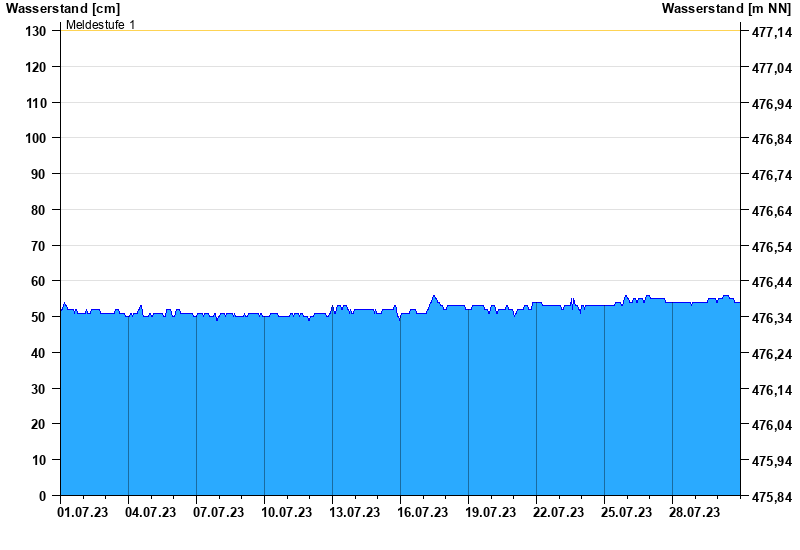Image resolution: width=800 pixels, height=550 pixels.
Task: Click the 476,34 label on the right axis
Action: point(769,318)
